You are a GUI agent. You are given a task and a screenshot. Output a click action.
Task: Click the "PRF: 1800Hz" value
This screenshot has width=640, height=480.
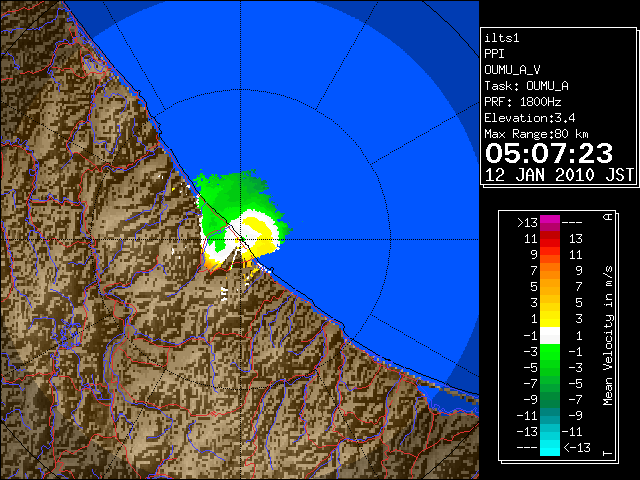(523, 102)
